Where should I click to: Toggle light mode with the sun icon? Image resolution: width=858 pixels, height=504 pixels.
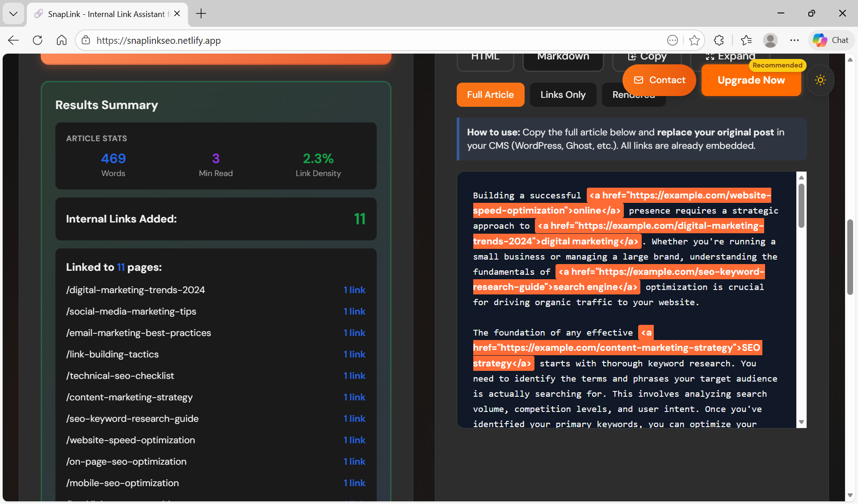pos(820,80)
